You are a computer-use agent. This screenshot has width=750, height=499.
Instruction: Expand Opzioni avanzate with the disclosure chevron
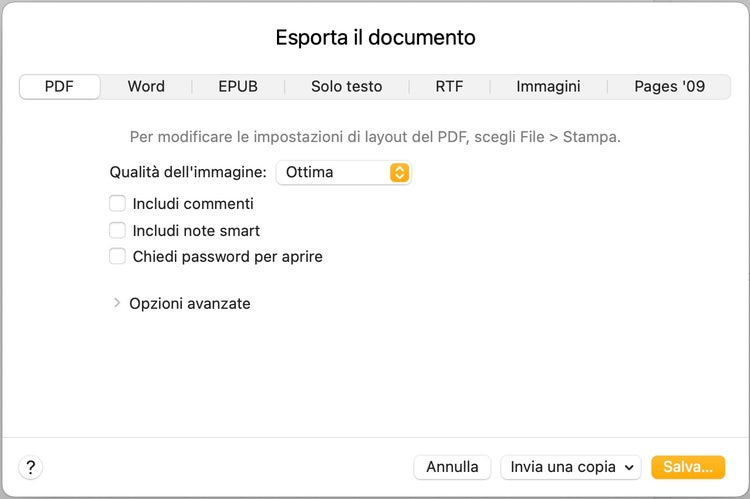tap(117, 303)
